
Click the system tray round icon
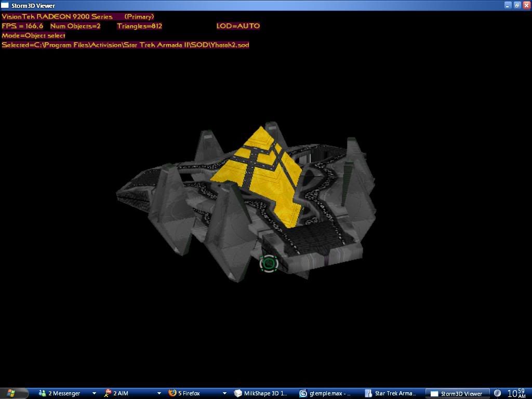(x=497, y=393)
